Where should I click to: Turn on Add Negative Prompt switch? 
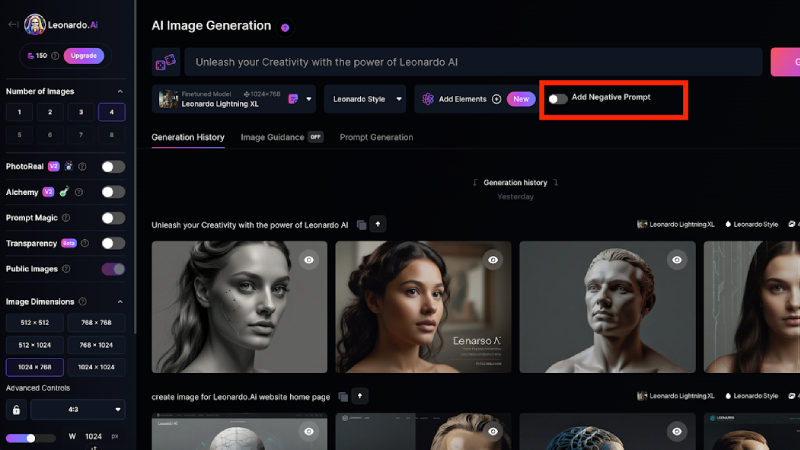[x=558, y=99]
